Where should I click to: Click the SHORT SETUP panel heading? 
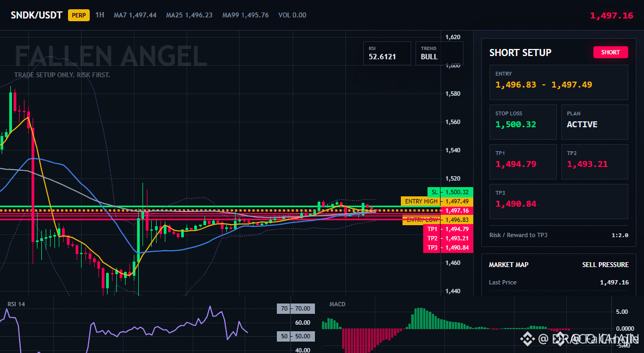pyautogui.click(x=520, y=53)
